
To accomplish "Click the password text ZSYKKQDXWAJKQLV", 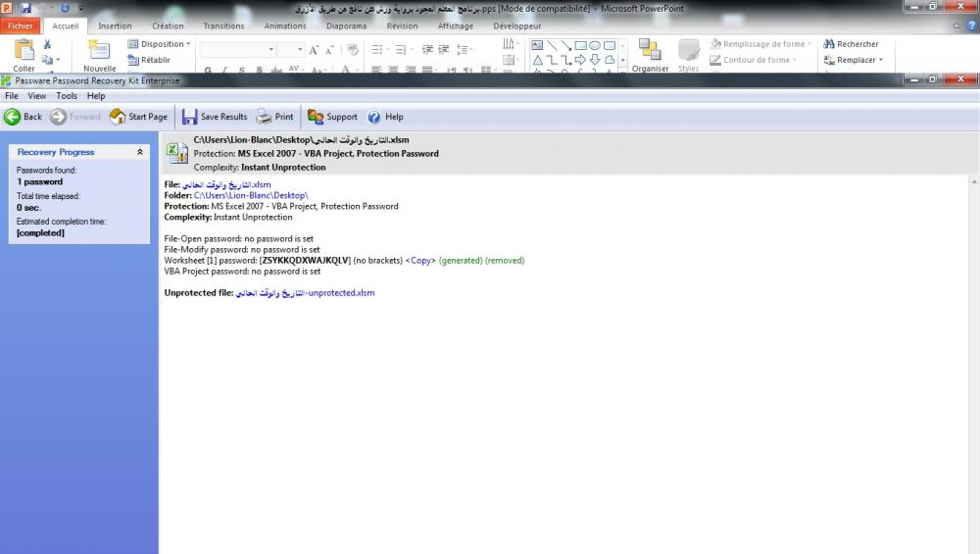I will 305,261.
